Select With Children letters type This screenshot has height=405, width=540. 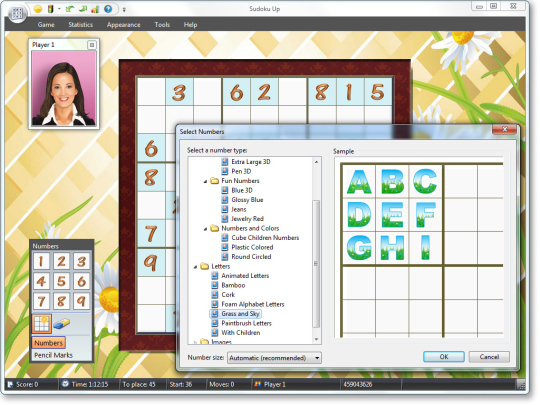coord(240,333)
